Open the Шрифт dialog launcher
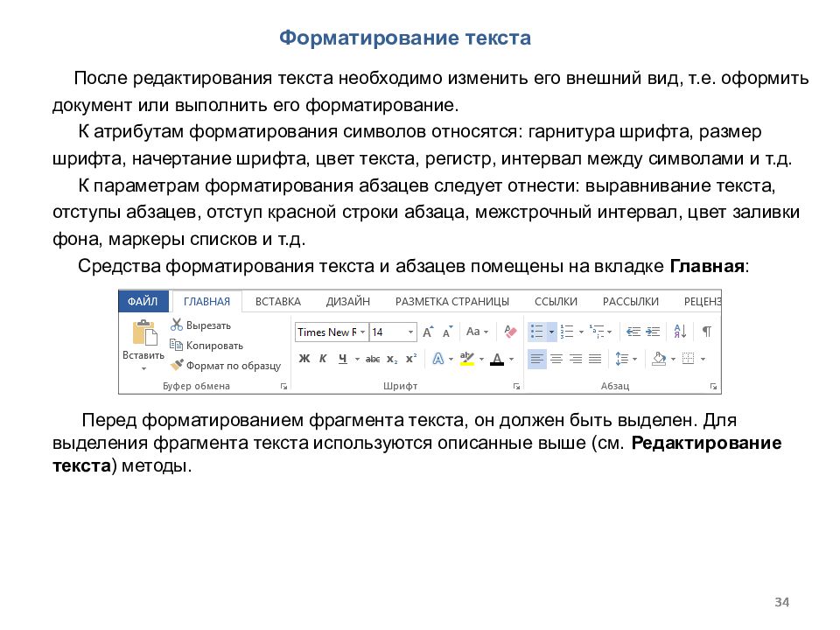840x630 pixels. [516, 386]
